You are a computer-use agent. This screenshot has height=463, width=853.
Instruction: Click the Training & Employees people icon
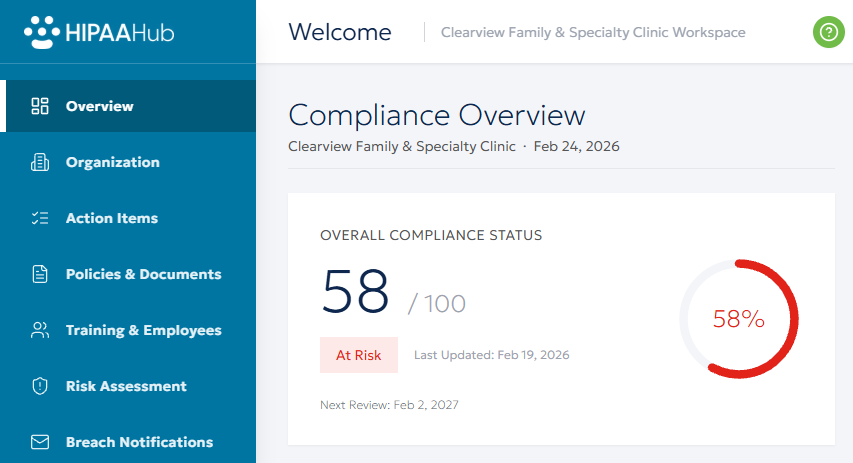pos(40,330)
